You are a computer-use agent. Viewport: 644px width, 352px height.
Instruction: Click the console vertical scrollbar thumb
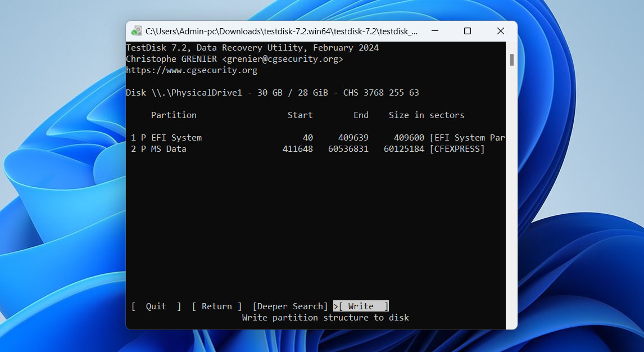[x=512, y=60]
